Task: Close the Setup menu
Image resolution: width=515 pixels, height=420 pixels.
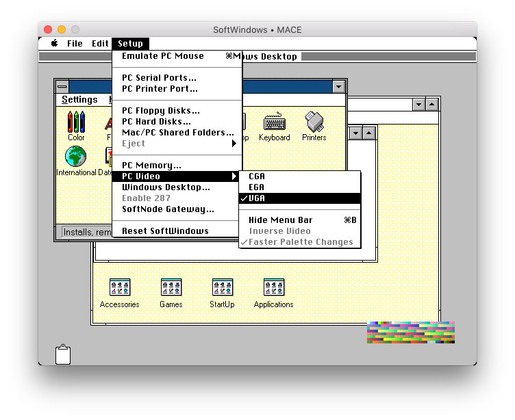Action: [x=130, y=43]
